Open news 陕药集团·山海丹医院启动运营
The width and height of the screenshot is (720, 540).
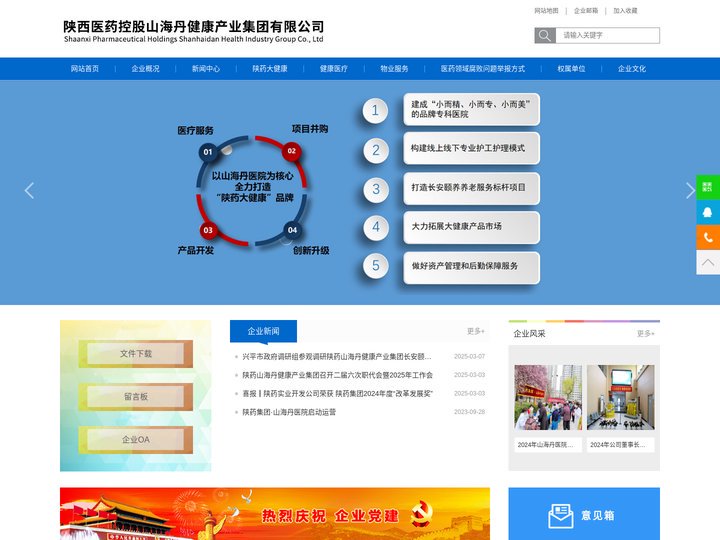pyautogui.click(x=289, y=412)
